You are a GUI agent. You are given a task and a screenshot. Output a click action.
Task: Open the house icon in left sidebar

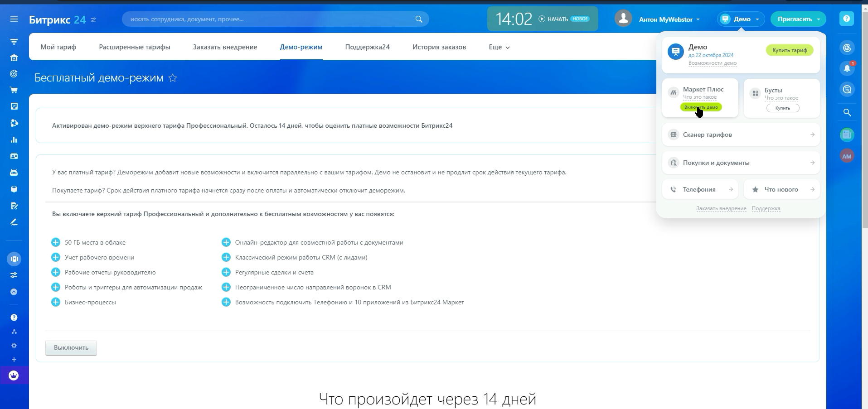(x=14, y=58)
